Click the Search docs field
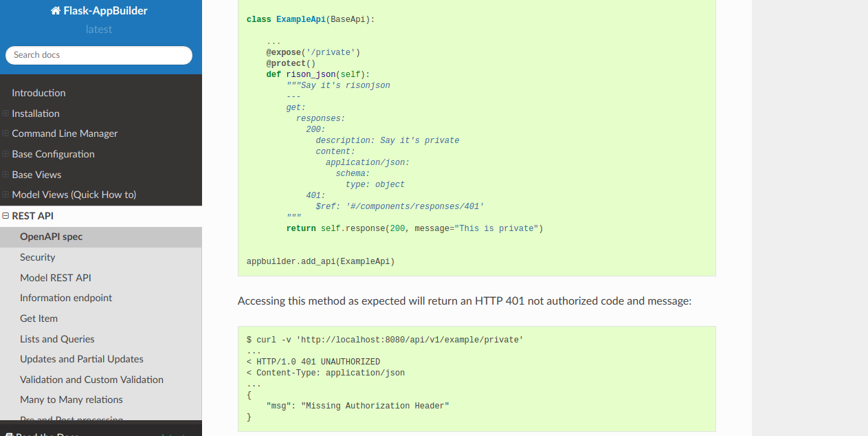This screenshot has width=868, height=436. pyautogui.click(x=99, y=55)
